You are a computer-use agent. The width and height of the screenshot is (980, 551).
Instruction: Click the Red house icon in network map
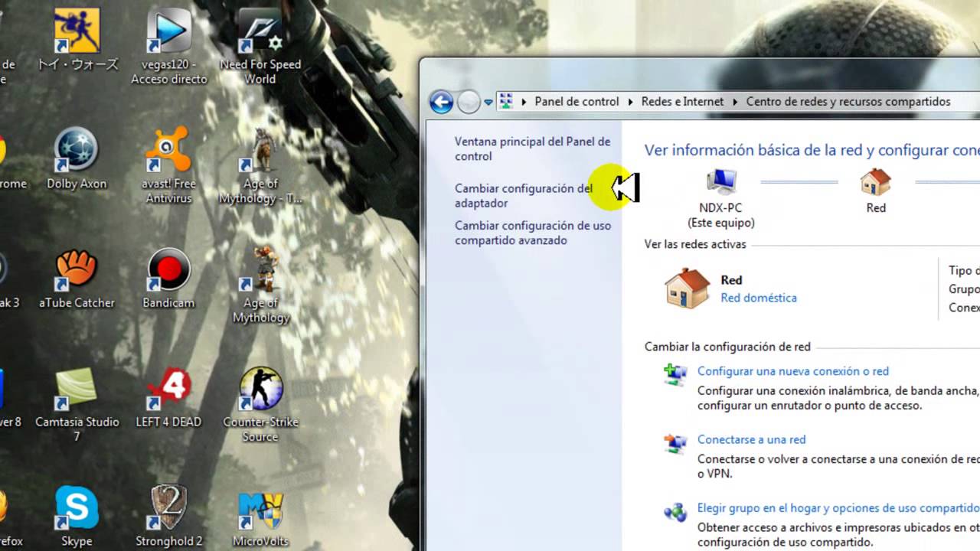coord(876,182)
